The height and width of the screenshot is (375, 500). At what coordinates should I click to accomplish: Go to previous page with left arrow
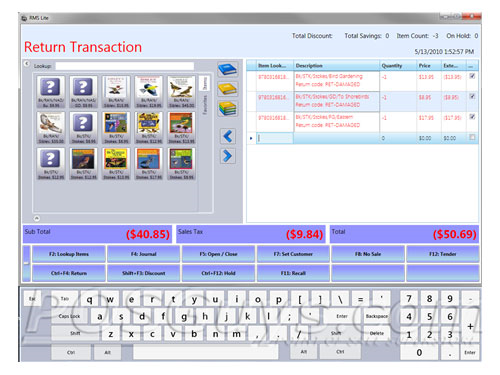pos(228,136)
